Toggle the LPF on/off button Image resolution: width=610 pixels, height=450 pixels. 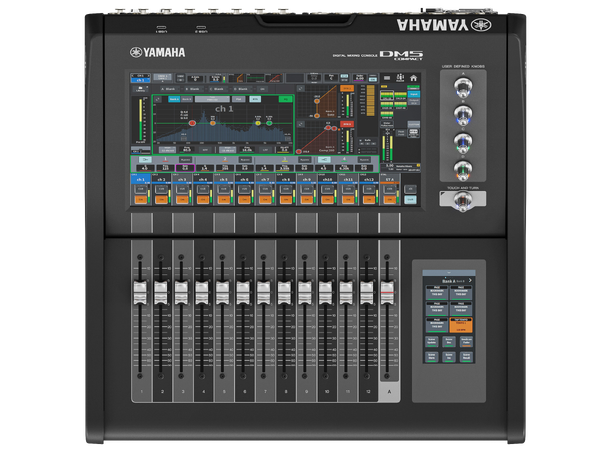[x=265, y=149]
